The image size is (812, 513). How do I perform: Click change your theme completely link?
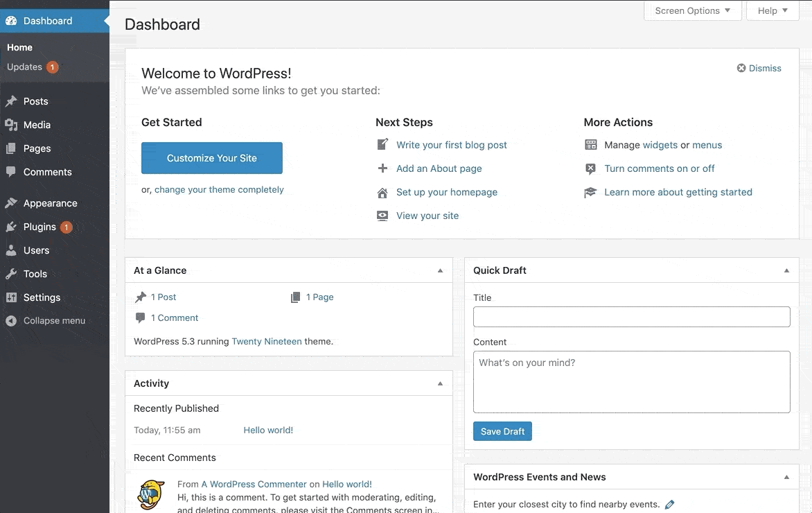(x=219, y=190)
